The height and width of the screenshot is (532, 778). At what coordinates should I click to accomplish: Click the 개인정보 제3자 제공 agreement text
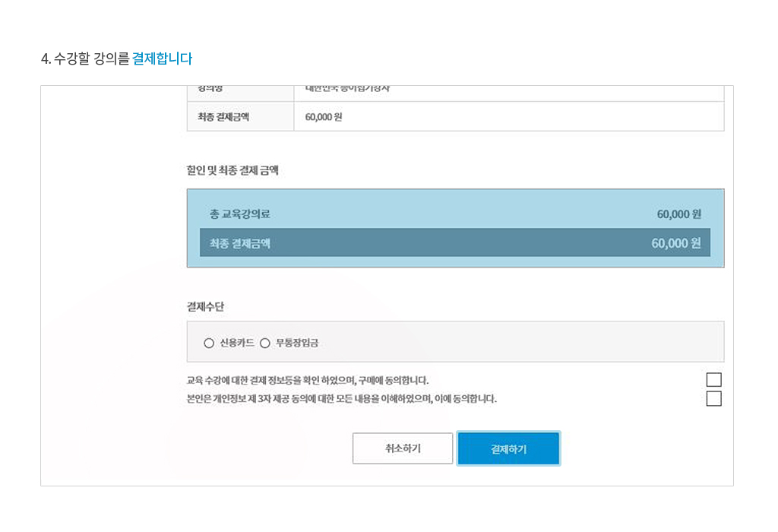point(341,399)
